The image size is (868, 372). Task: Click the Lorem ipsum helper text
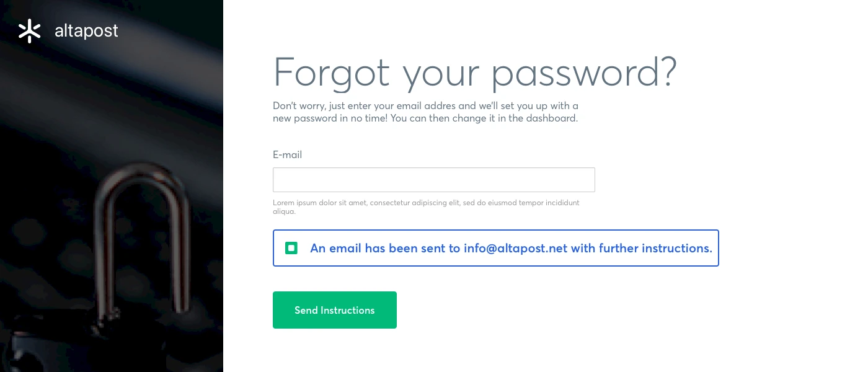[x=426, y=203]
